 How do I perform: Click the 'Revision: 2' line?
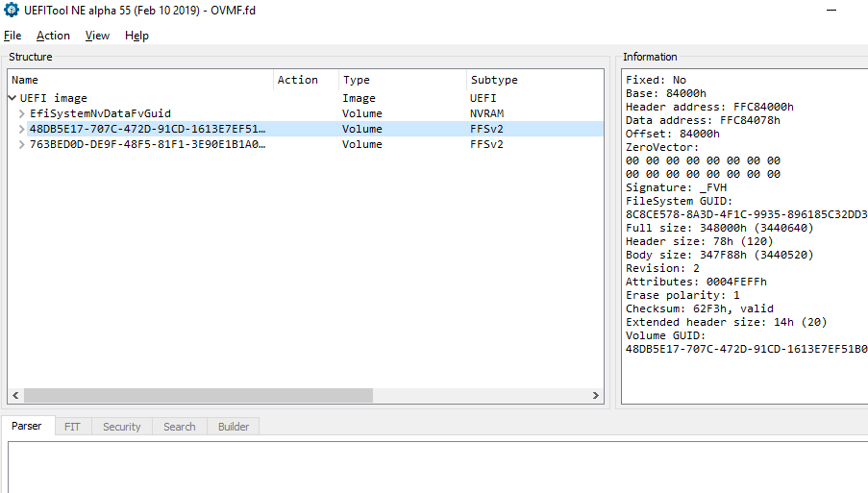pos(662,268)
